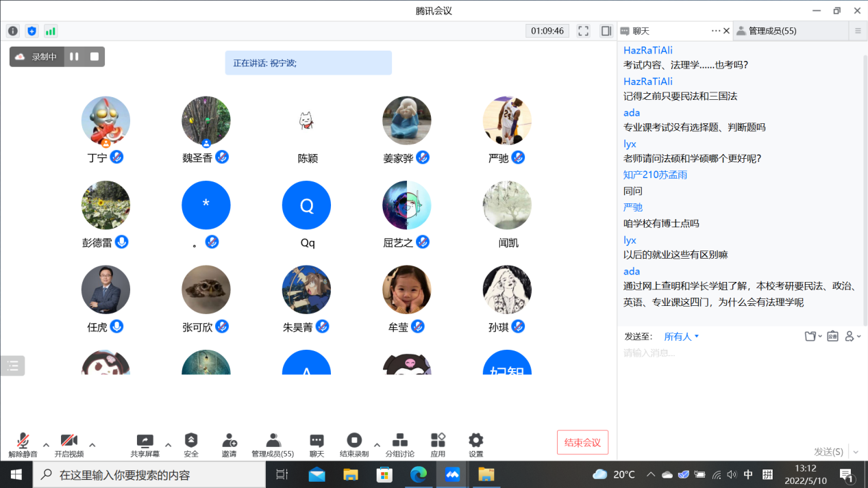
Task: Pause the cloud recording
Action: coord(74,57)
